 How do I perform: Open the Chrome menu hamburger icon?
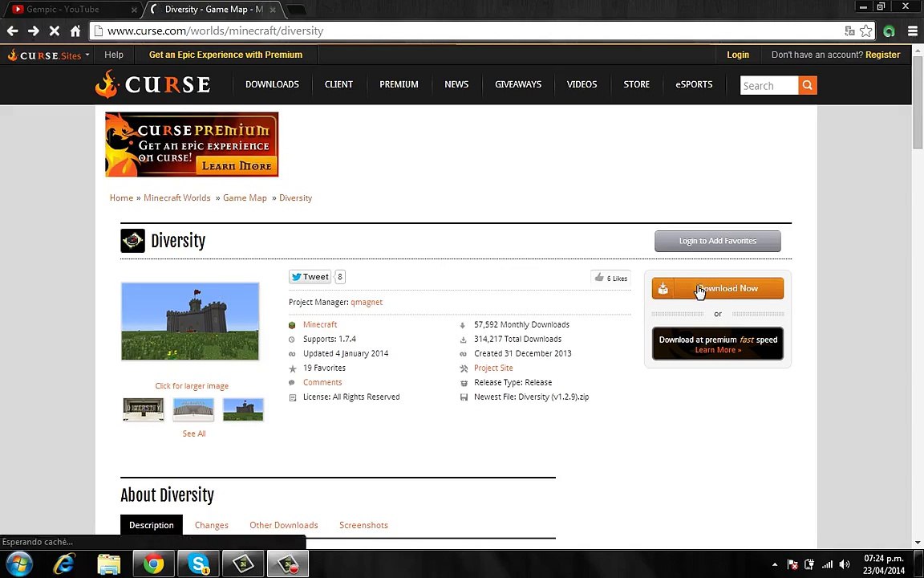click(x=912, y=31)
